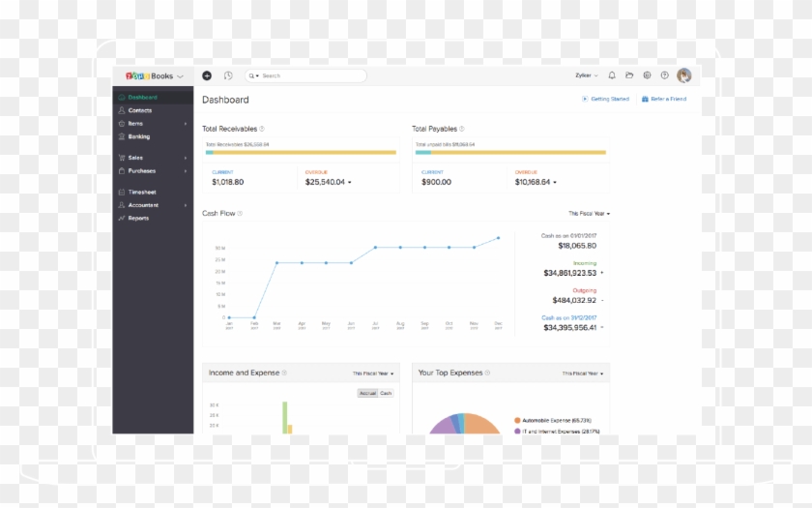Go to Contacts in the sidebar
The image size is (812, 508).
pos(140,110)
